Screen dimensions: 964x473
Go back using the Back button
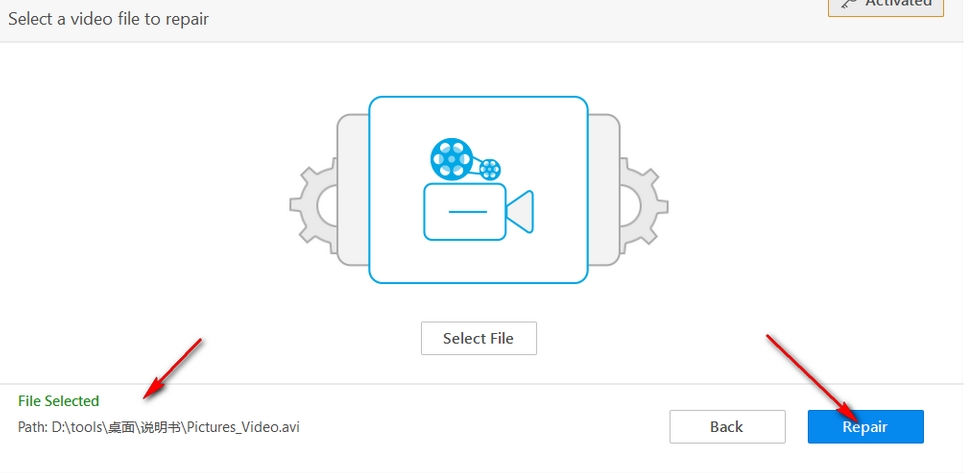click(x=727, y=426)
